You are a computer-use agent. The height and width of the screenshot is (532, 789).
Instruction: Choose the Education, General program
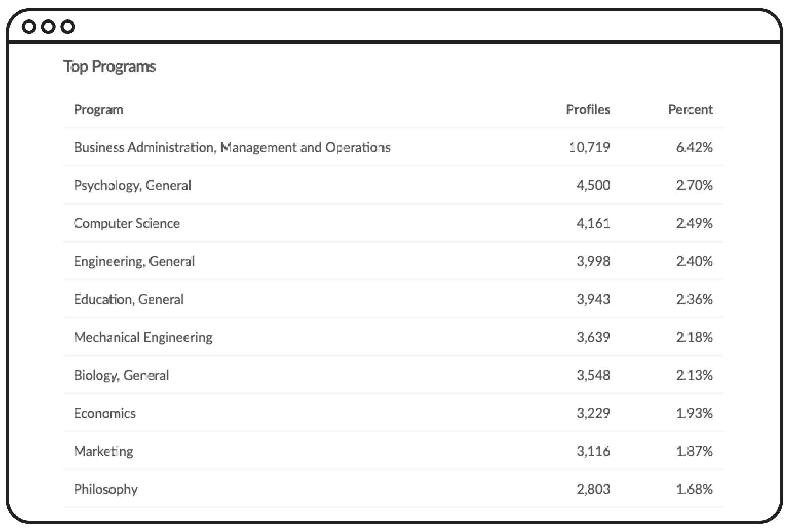point(128,299)
